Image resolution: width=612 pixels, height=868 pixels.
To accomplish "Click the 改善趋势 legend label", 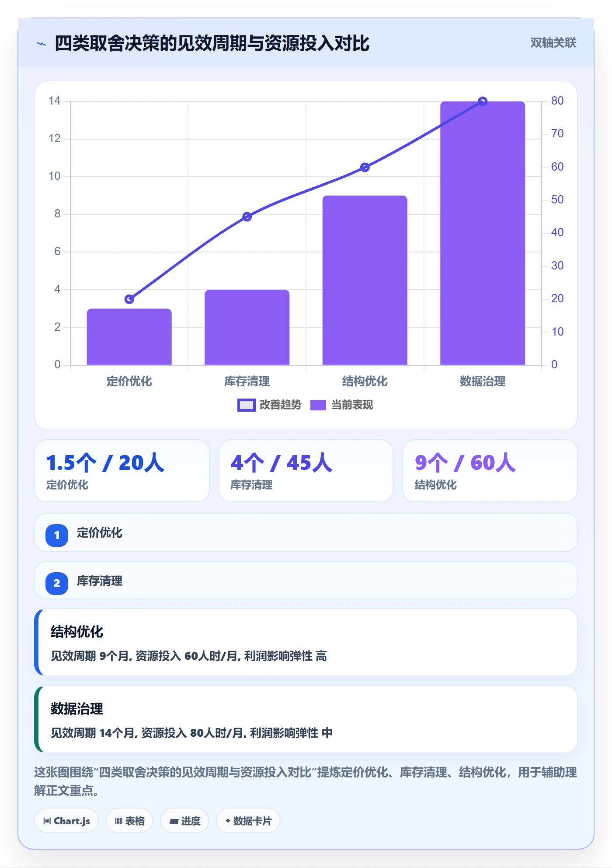I will point(281,405).
